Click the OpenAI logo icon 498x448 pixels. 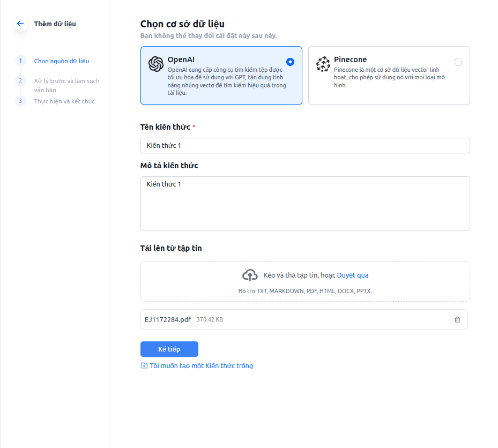(x=155, y=64)
